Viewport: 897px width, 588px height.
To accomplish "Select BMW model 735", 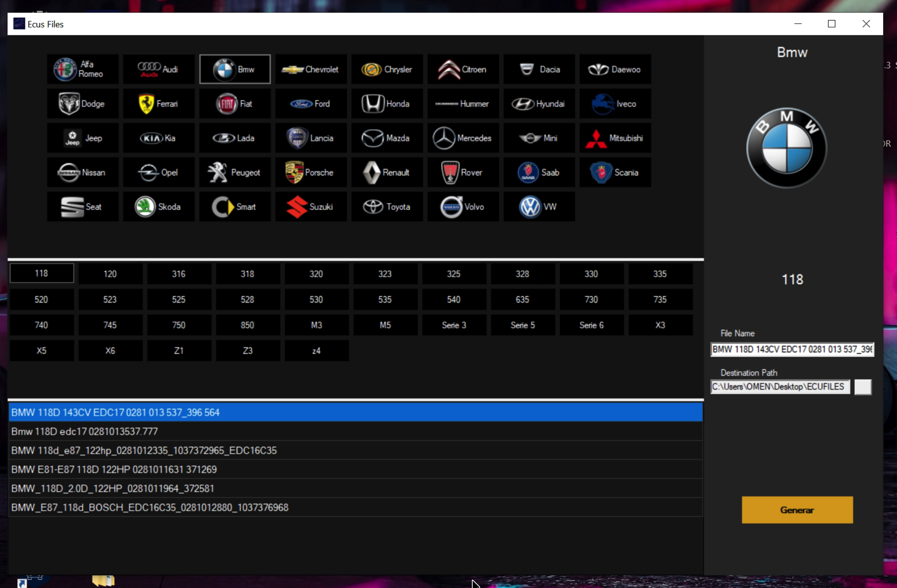I will point(660,300).
